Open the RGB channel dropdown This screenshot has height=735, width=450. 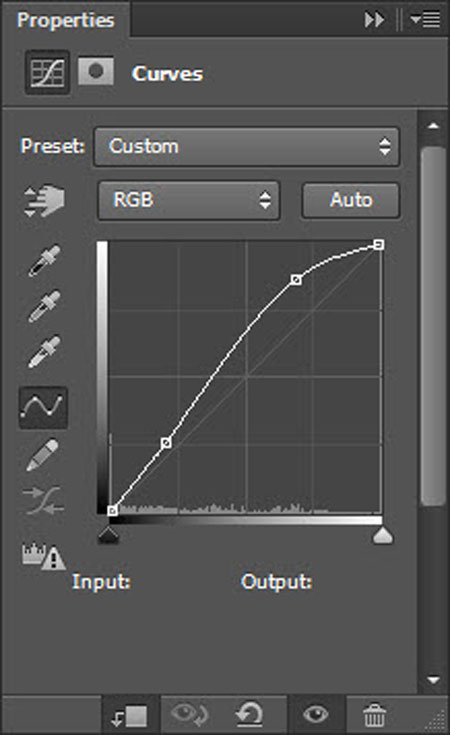[x=189, y=200]
